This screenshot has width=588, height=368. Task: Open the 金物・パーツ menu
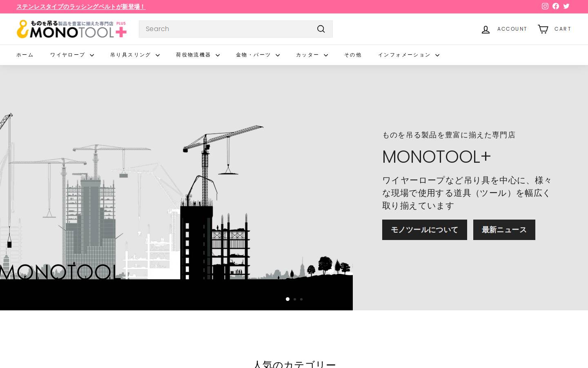pyautogui.click(x=253, y=55)
